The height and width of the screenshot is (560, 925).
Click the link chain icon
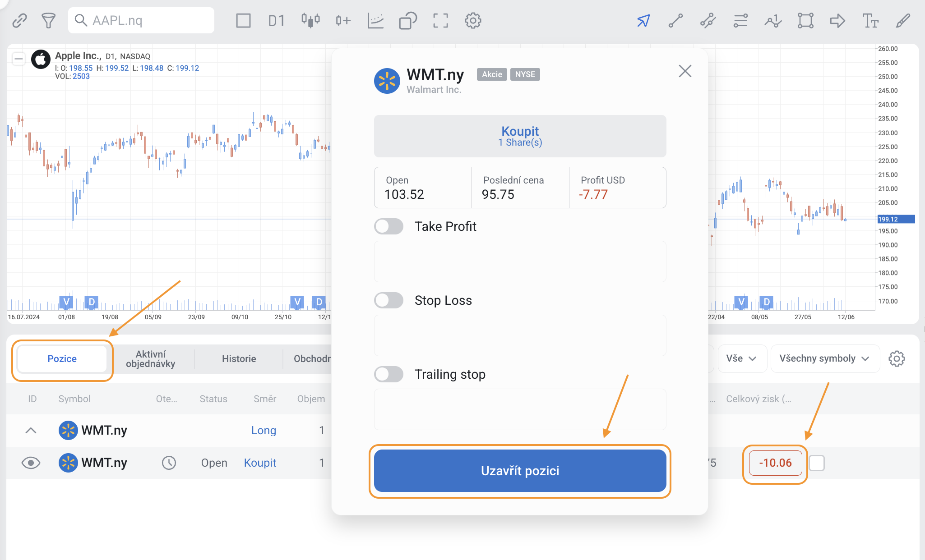[19, 20]
